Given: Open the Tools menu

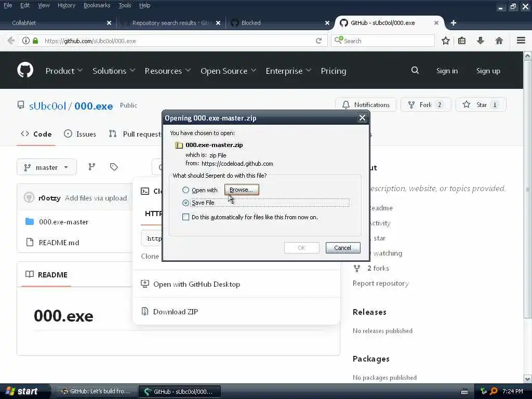Looking at the screenshot, I should 125,5.
